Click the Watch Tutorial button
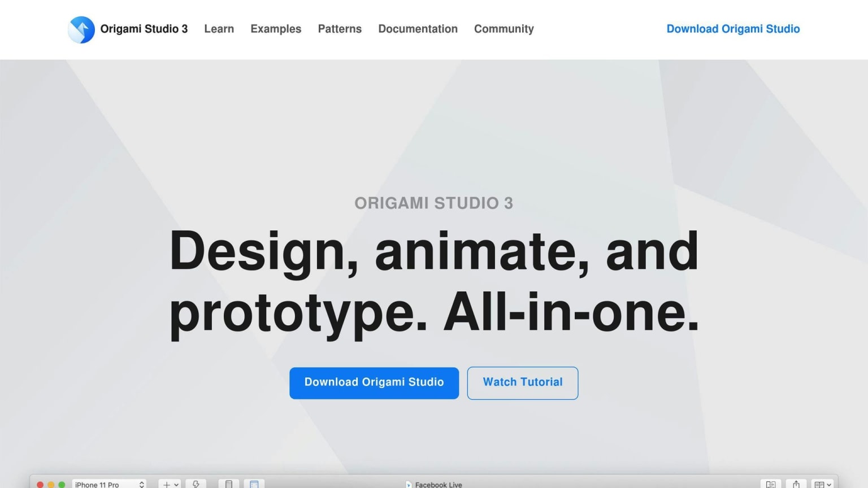868x488 pixels. (523, 383)
